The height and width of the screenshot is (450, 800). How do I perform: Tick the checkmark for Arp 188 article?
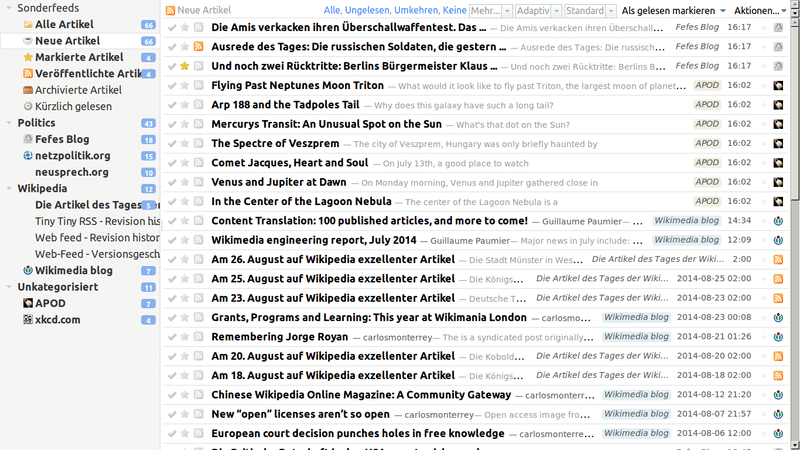coord(172,105)
